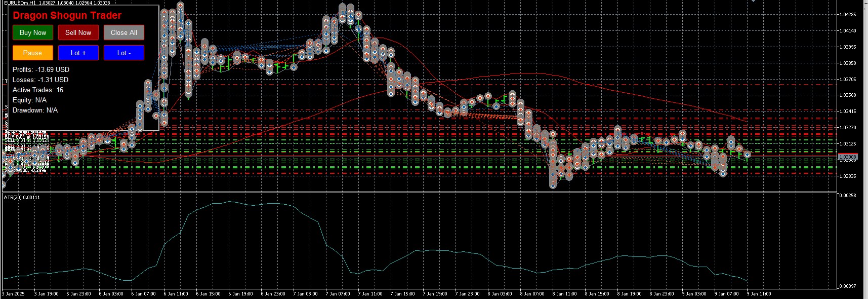
Task: Click the 1.03995 price scale label
Action: pyautogui.click(x=848, y=47)
